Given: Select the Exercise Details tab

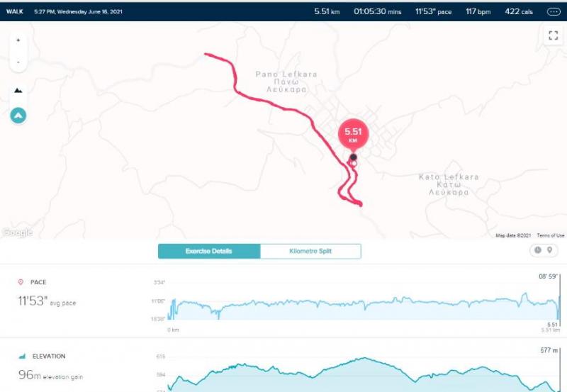Looking at the screenshot, I should [209, 252].
